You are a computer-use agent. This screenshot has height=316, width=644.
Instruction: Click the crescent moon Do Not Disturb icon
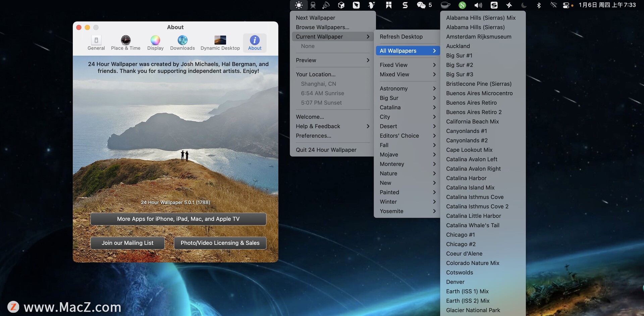pyautogui.click(x=524, y=5)
